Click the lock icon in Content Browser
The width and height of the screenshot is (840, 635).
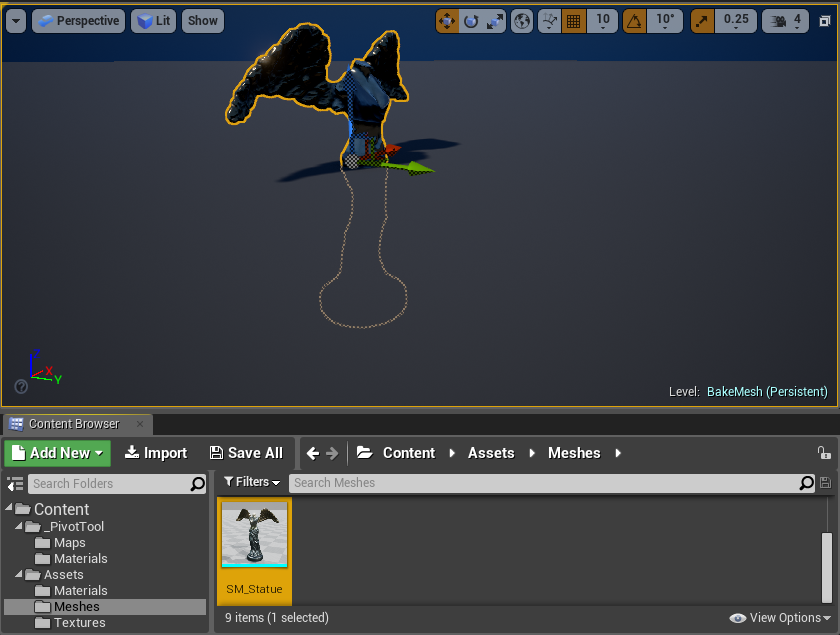[x=823, y=453]
